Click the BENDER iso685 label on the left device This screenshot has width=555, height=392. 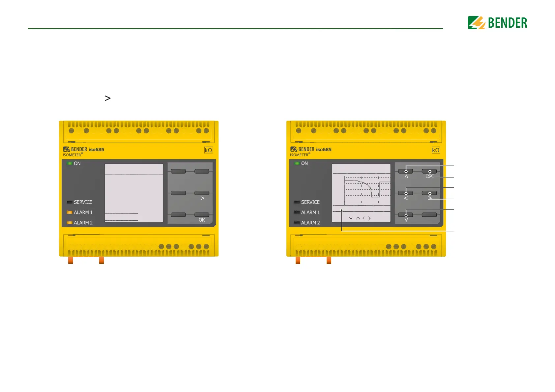point(84,149)
